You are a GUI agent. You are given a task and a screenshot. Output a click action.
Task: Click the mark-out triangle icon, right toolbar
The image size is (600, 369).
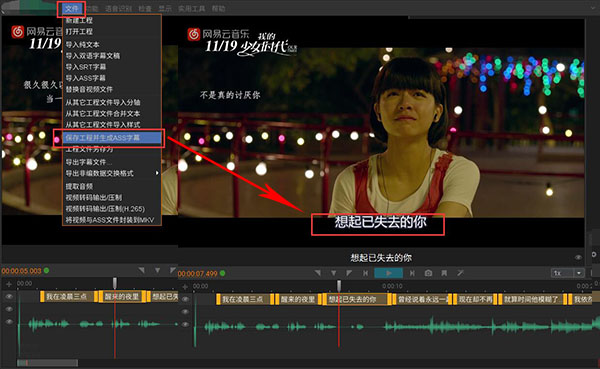[349, 273]
